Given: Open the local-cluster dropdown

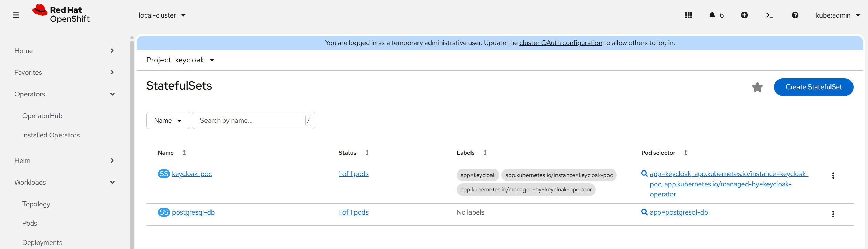Looking at the screenshot, I should point(162,15).
